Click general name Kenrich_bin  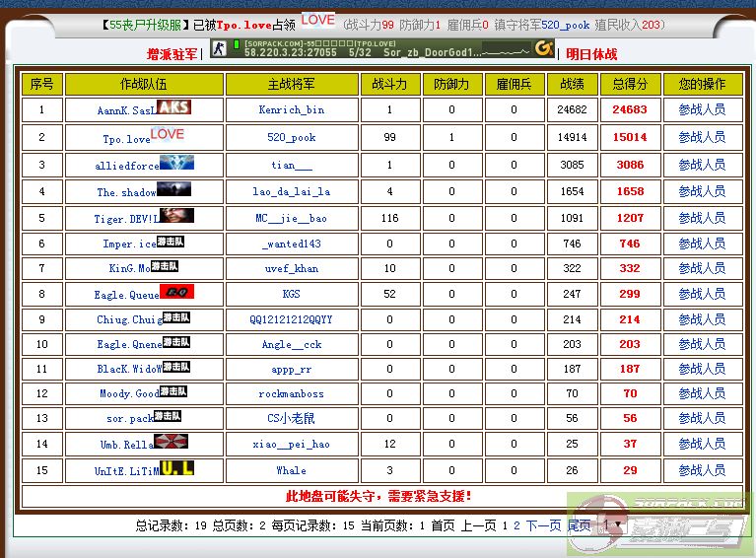click(292, 110)
